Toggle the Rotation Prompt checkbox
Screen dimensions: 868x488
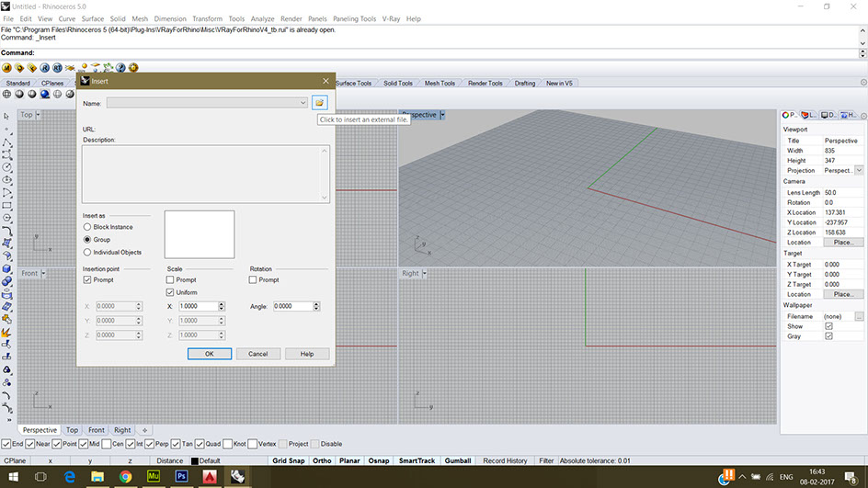253,280
